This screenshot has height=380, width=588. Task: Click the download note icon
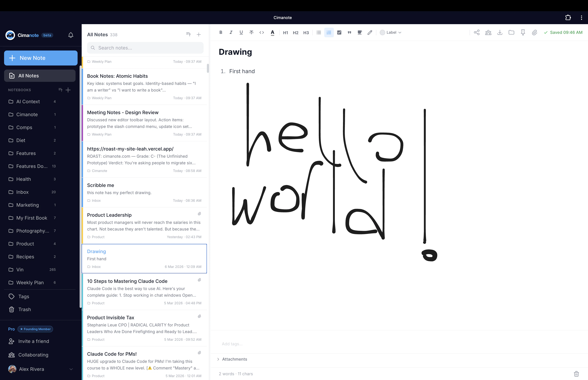pos(500,32)
